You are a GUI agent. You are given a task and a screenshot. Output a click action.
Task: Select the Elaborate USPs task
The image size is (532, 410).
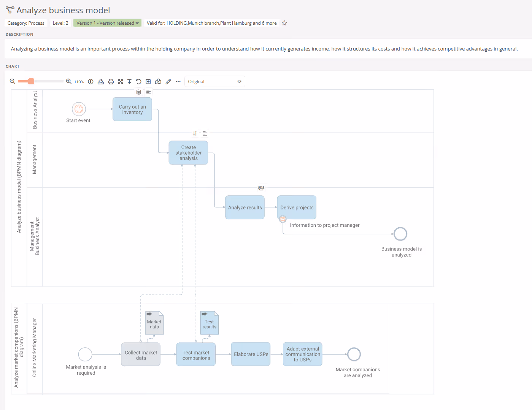click(x=251, y=354)
